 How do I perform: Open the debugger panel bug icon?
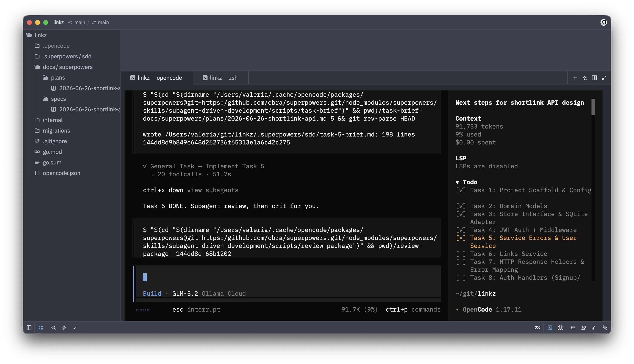click(560, 327)
